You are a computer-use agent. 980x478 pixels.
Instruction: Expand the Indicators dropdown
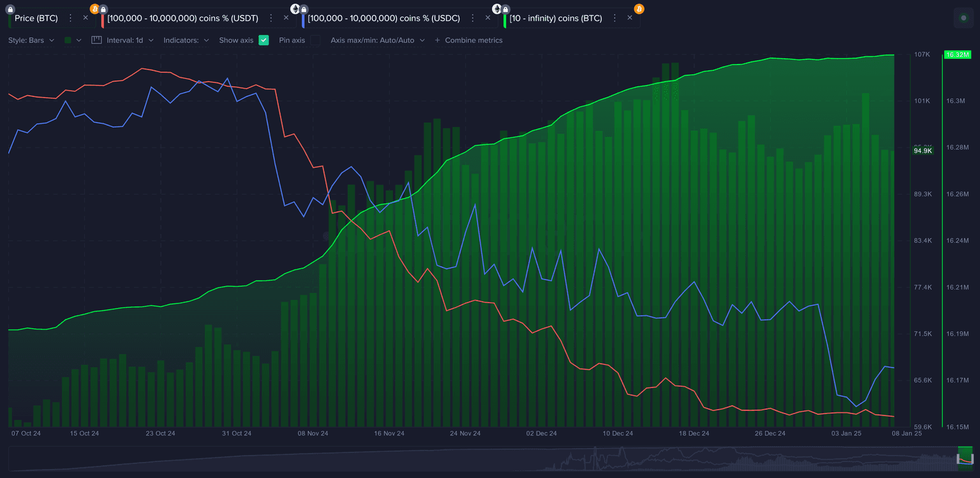point(186,40)
